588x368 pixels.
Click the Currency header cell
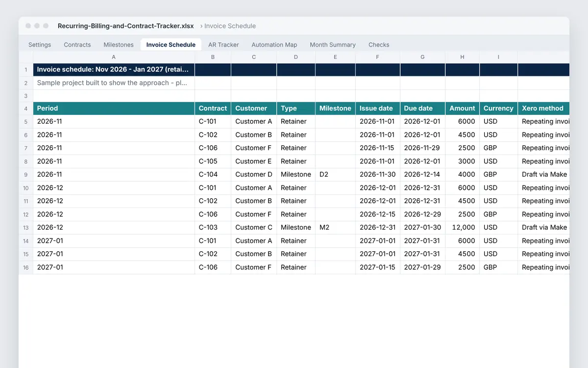pyautogui.click(x=498, y=108)
